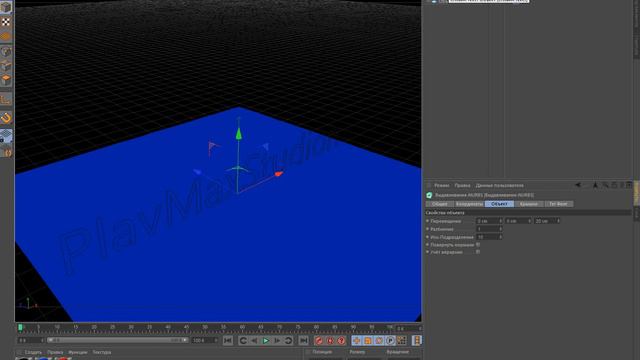Click the Перемещение animation dot

pyautogui.click(x=427, y=221)
